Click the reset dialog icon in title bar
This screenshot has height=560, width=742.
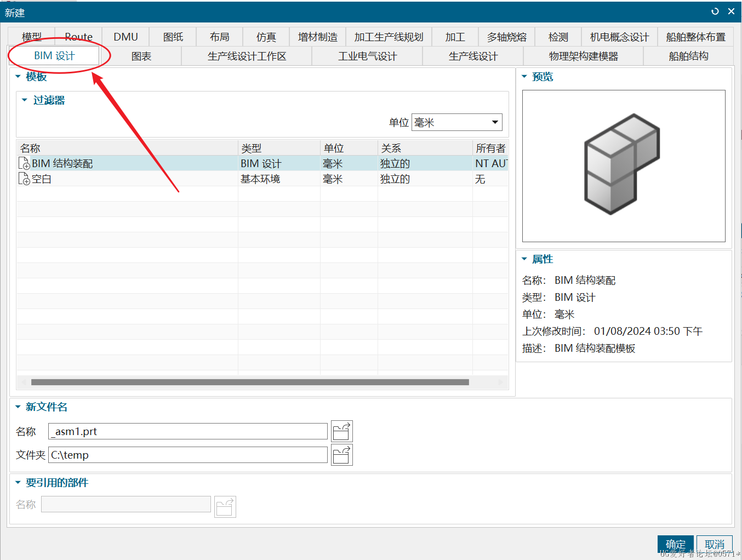pyautogui.click(x=715, y=12)
